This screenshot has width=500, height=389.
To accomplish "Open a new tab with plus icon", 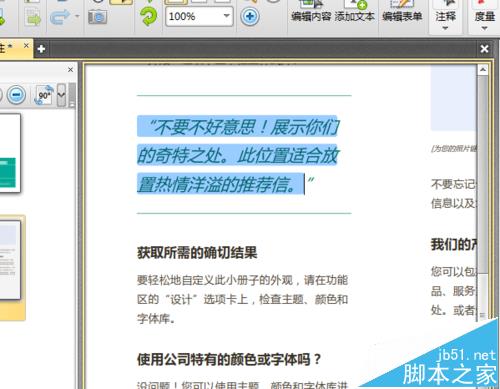I will (41, 49).
